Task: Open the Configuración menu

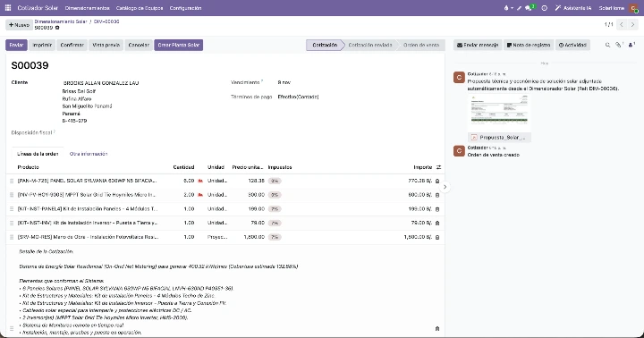Action: click(x=185, y=8)
